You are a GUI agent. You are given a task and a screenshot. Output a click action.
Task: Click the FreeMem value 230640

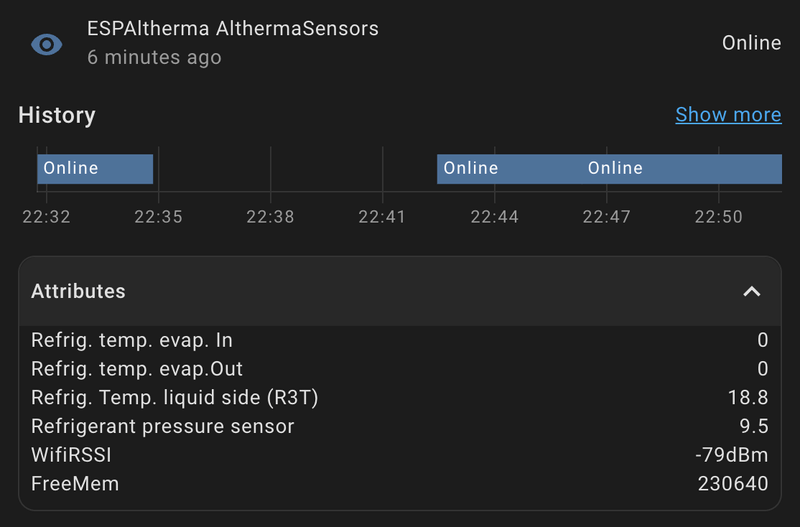coord(733,484)
